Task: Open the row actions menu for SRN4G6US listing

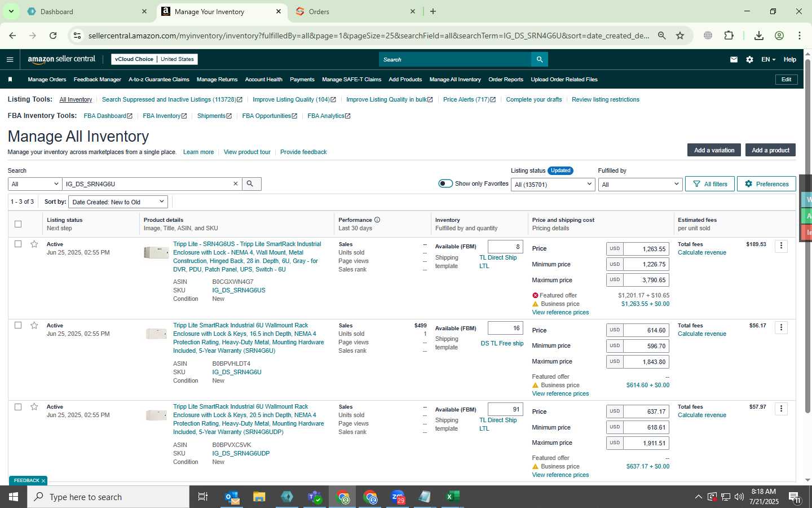Action: (781, 246)
